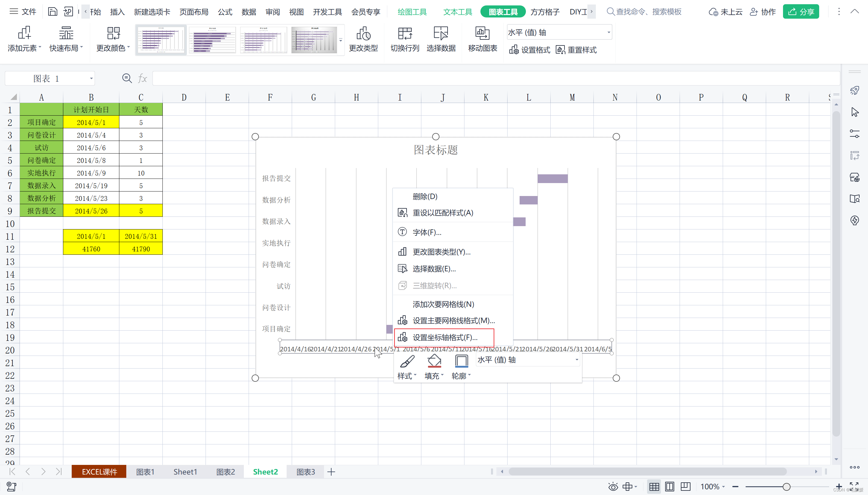Click the Outline (轮廓) icon in the mini toolbar
Screen dimensions: 868x495
coord(461,361)
